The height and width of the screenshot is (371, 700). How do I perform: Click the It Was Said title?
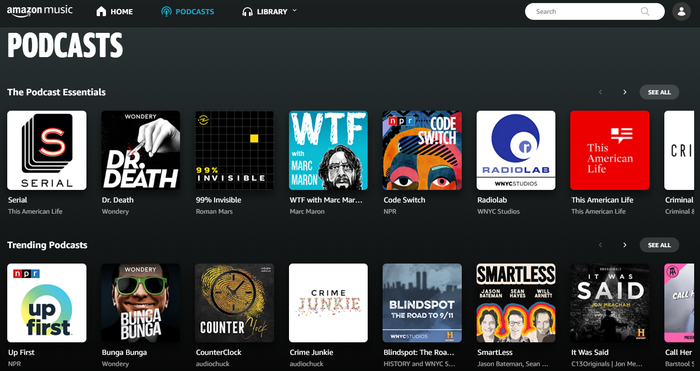pyautogui.click(x=590, y=352)
